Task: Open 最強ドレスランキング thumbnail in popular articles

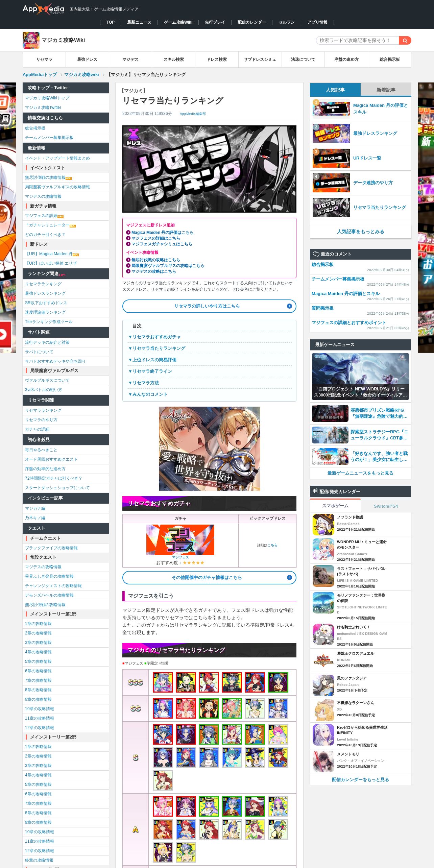Action: click(x=331, y=134)
